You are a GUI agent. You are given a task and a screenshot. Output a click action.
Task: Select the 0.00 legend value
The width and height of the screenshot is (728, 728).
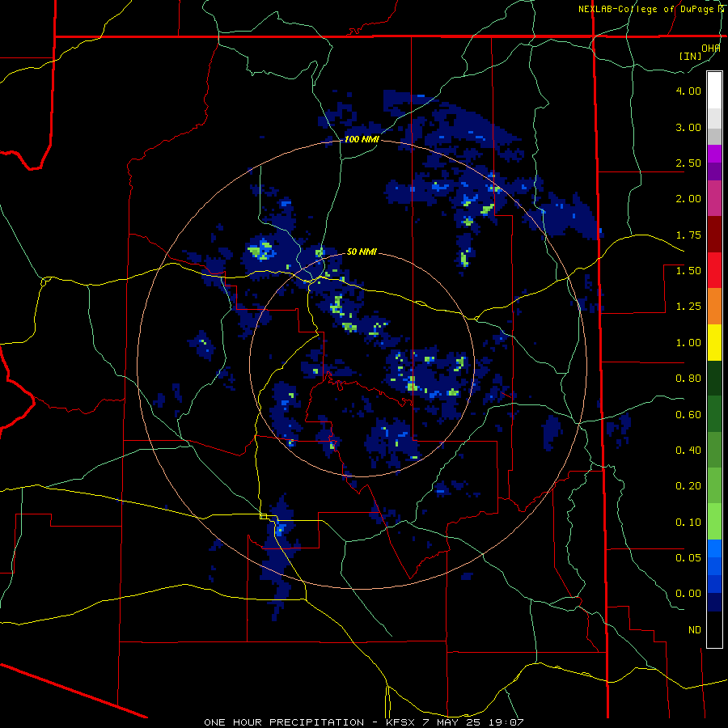click(688, 594)
